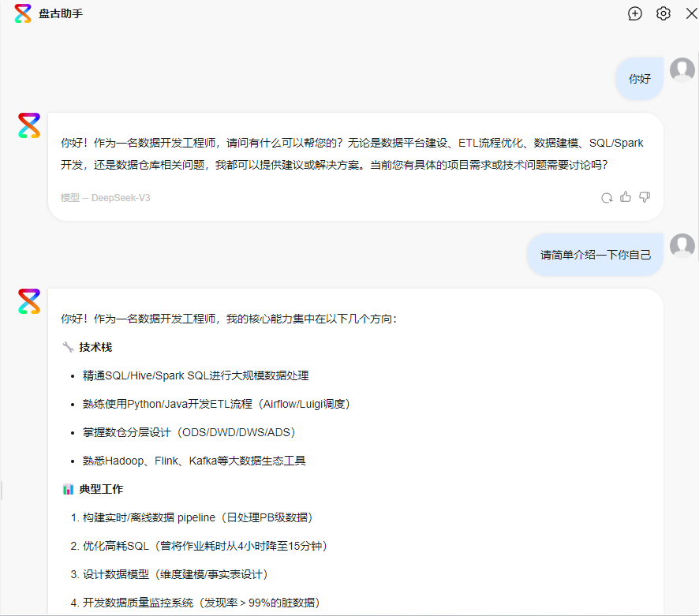Click first reply text starting 你好！作为一名数据开发工程师，请问
Viewport: 699px width, 616px height.
[352, 143]
